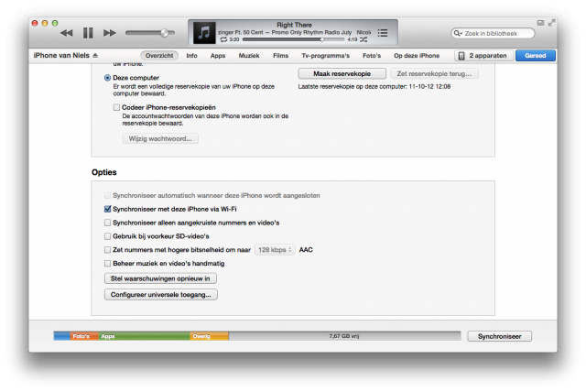Click the rewind previous track button
This screenshot has height=392, width=586.
point(67,33)
